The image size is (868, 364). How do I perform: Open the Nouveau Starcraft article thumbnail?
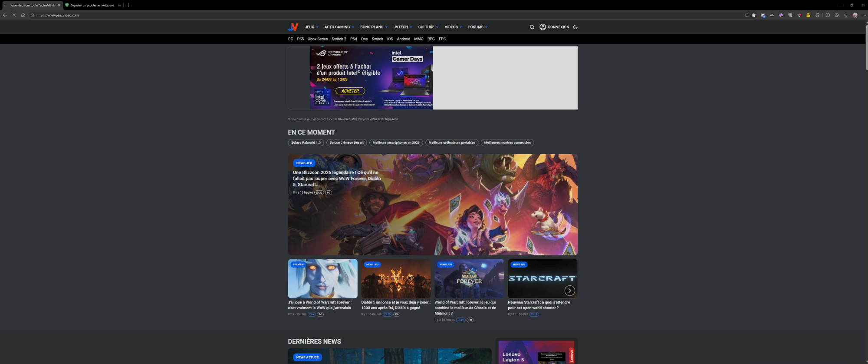pyautogui.click(x=542, y=278)
